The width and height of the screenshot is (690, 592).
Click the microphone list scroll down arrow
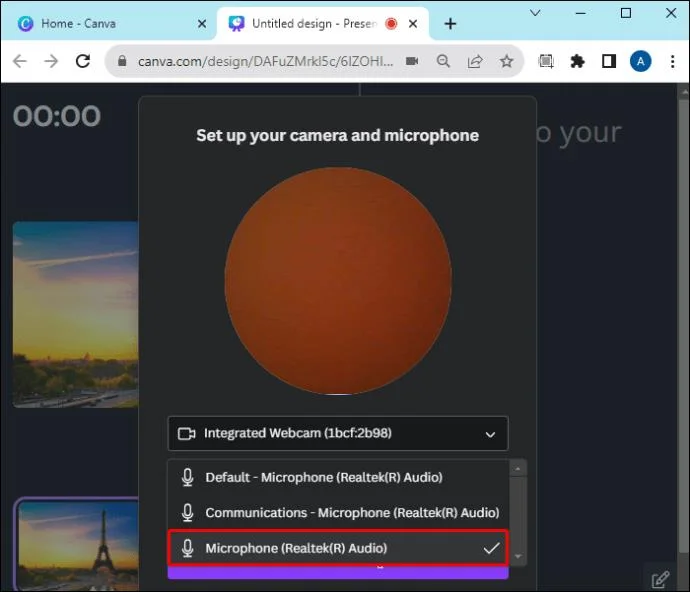[x=518, y=557]
